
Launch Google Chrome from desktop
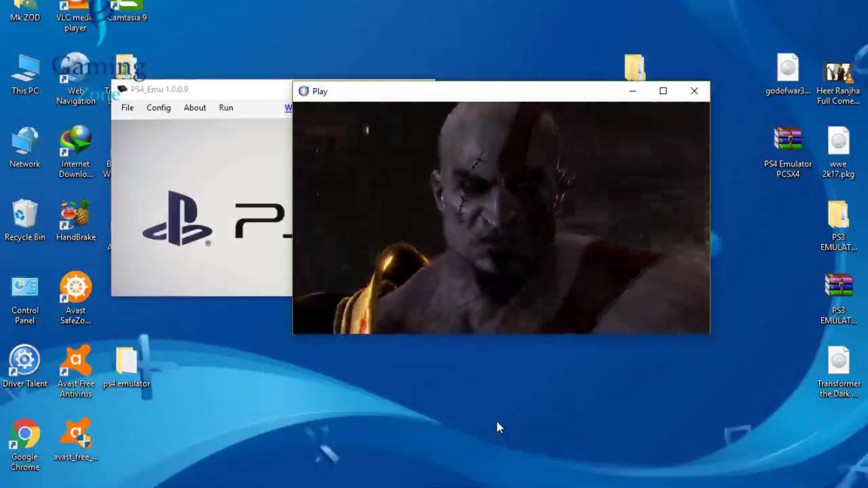24,433
